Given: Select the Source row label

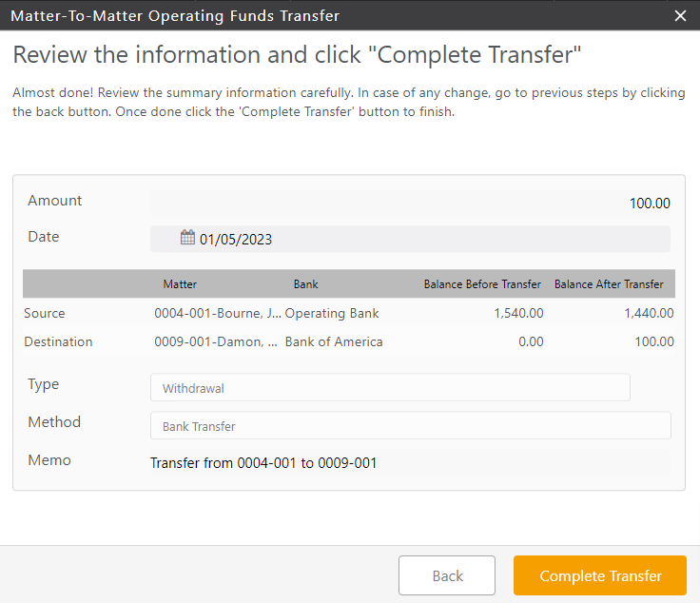Looking at the screenshot, I should point(45,313).
